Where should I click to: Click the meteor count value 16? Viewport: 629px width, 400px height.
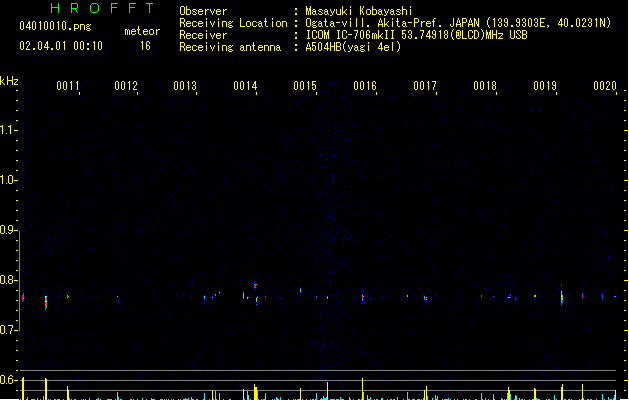tap(145, 46)
